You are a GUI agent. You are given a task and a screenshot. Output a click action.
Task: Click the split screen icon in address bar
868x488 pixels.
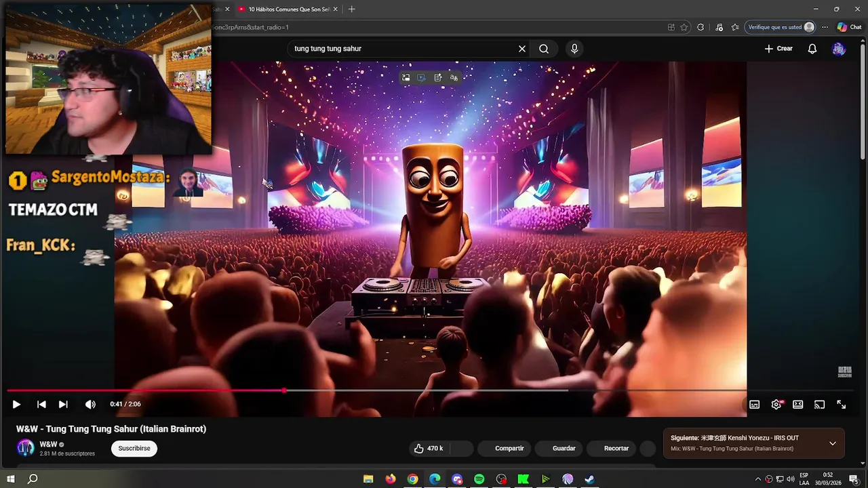tap(671, 27)
